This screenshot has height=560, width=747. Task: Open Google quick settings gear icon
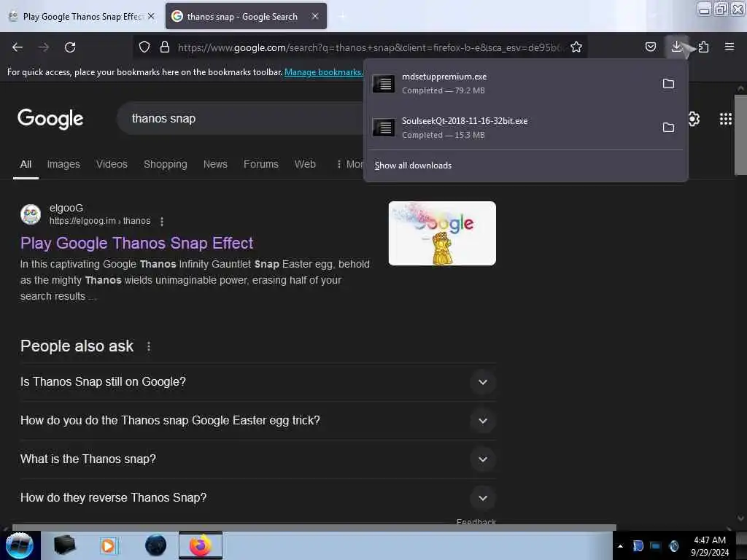[x=694, y=119]
